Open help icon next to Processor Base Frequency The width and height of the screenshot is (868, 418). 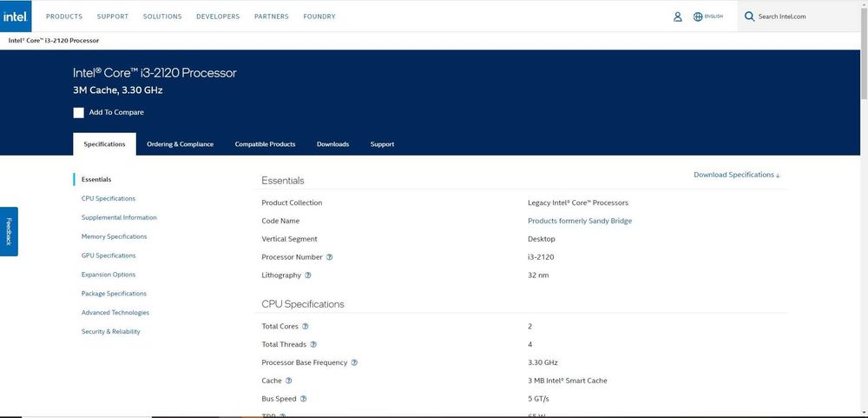[x=354, y=362]
